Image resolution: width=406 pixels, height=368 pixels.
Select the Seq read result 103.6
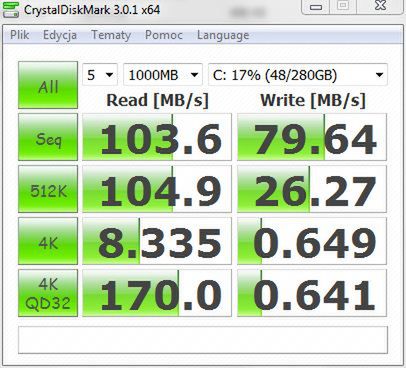click(157, 137)
